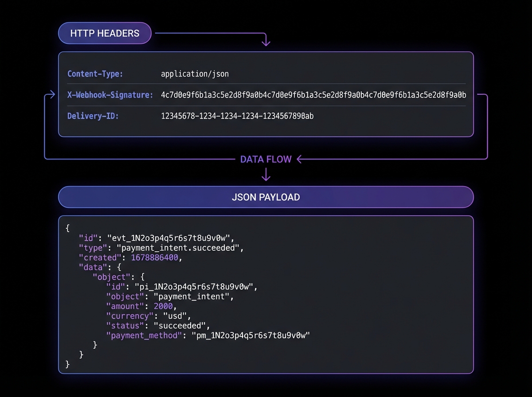Select the Content-Type header label
Image resolution: width=532 pixels, height=397 pixels.
(x=95, y=74)
